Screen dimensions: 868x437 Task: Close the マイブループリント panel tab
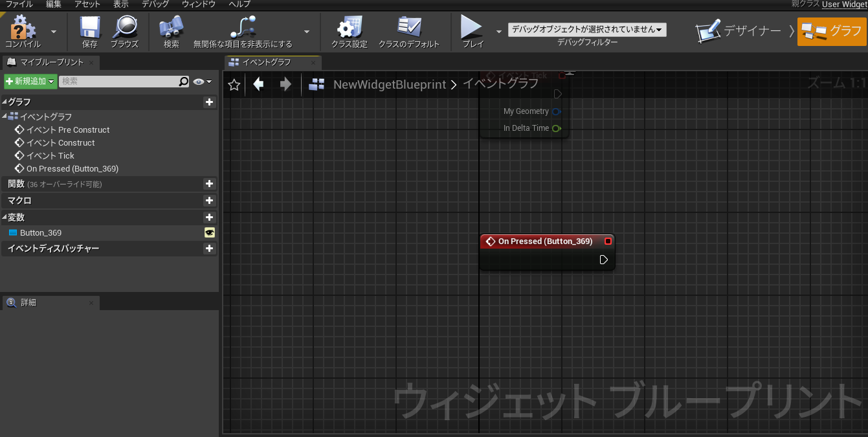pyautogui.click(x=91, y=63)
